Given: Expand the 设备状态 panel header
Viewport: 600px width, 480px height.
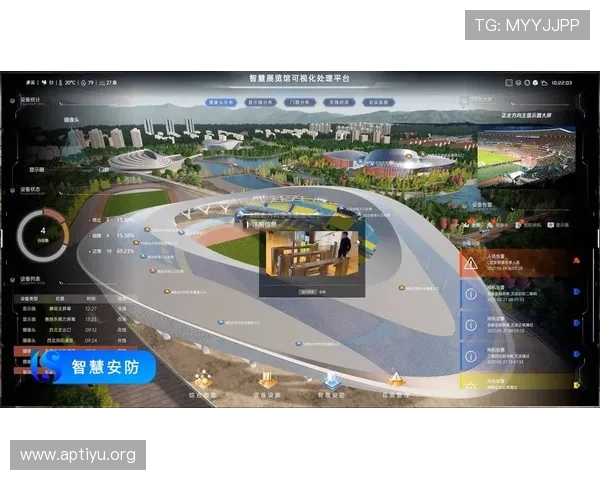Looking at the screenshot, I should (30, 190).
